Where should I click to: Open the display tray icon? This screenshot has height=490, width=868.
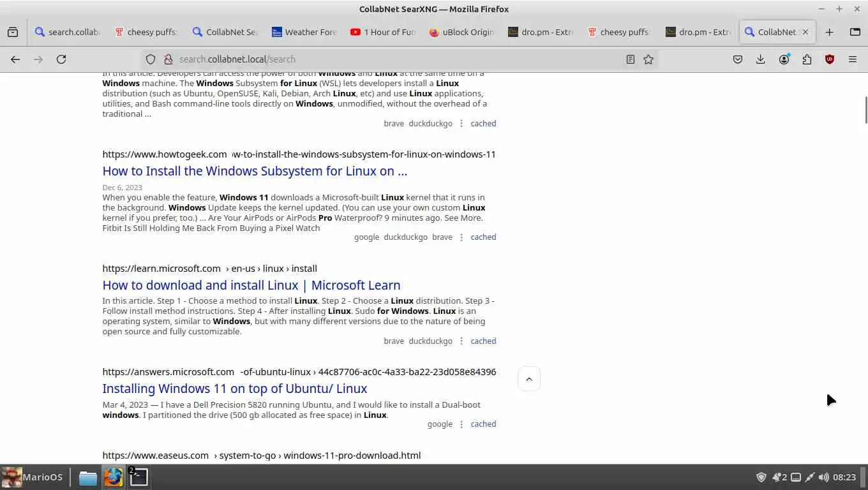[x=796, y=477]
